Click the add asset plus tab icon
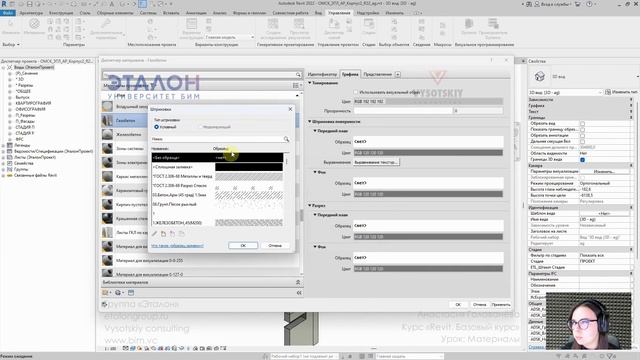640x360 pixels. tap(398, 74)
